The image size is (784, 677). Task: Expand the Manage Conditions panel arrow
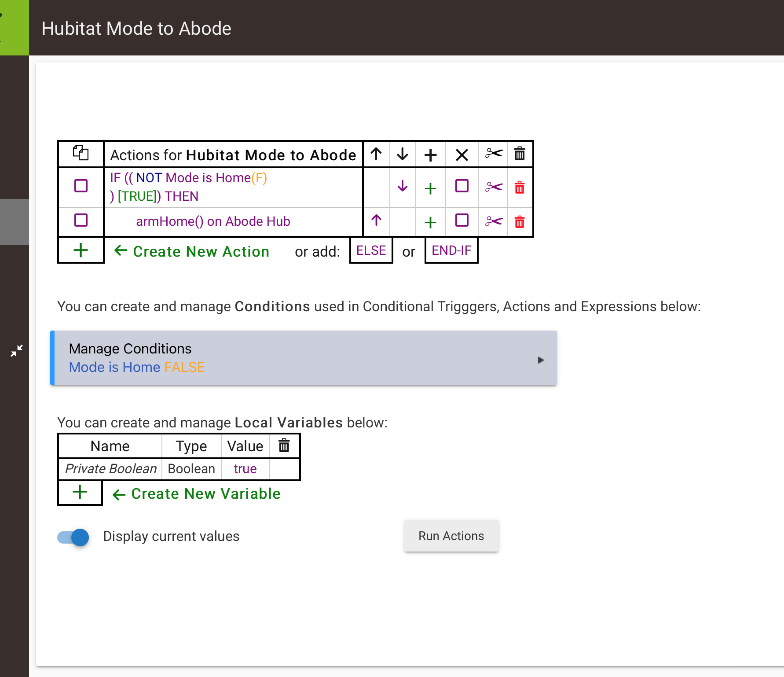[541, 360]
